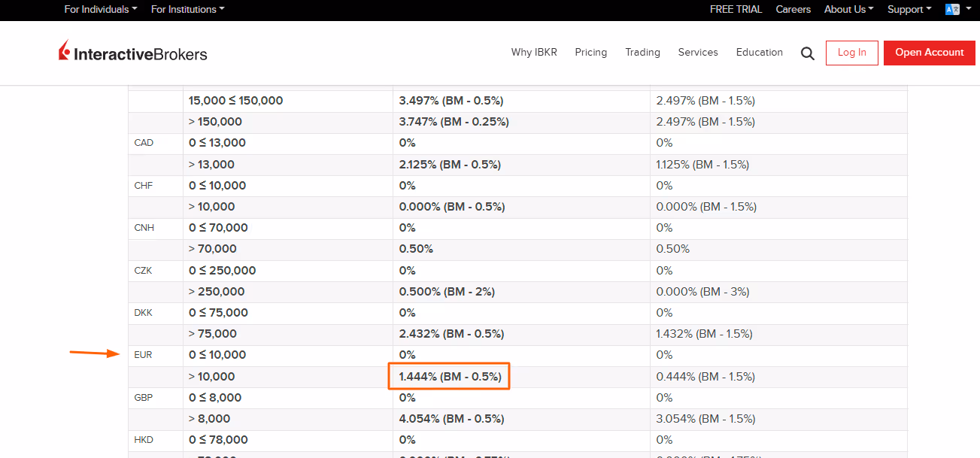Click the 0.000% (BM - 3%) rate
Viewport: 980px width, 458px height.
coord(702,292)
